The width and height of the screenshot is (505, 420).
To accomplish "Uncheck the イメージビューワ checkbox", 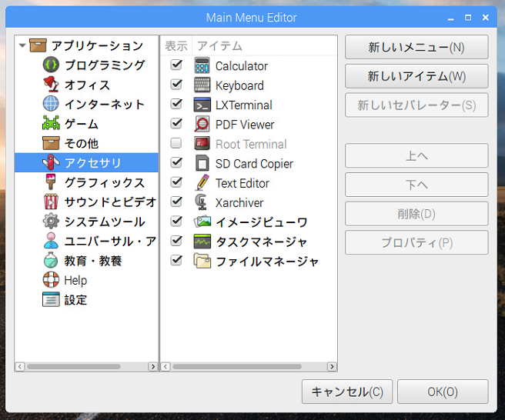I will click(176, 221).
